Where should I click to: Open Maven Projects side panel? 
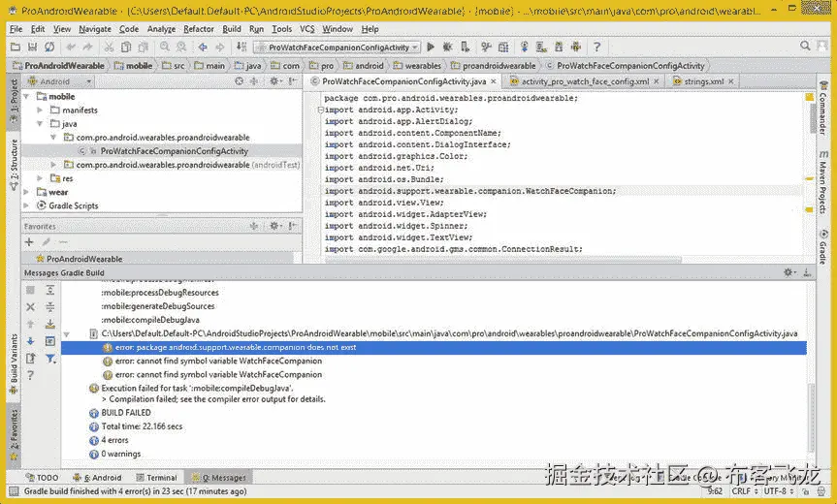click(823, 181)
